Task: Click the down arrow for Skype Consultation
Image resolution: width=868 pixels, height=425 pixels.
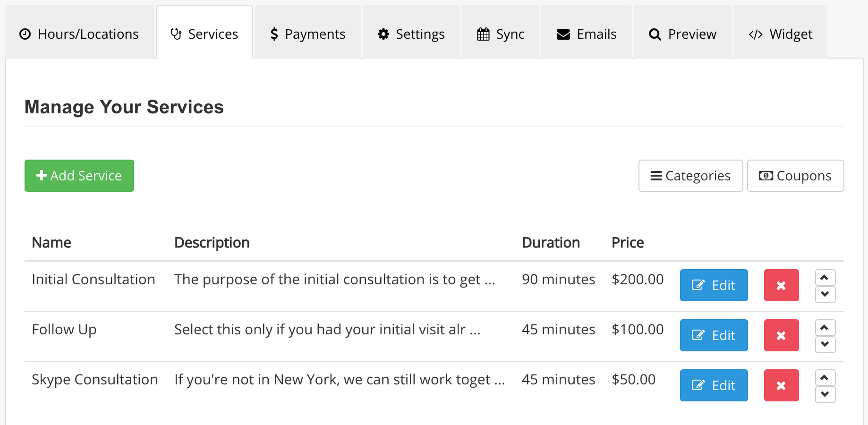Action: (x=825, y=394)
